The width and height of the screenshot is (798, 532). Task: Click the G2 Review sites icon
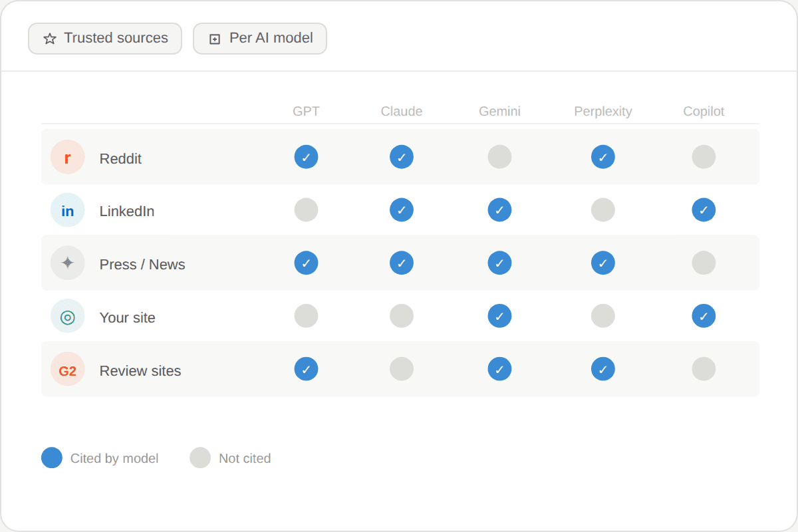[x=68, y=370]
